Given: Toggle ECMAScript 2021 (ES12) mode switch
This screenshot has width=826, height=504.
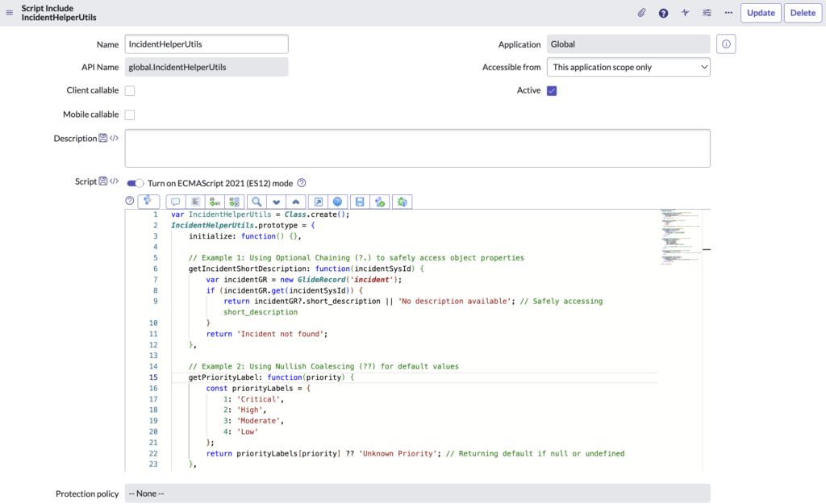Looking at the screenshot, I should point(136,183).
